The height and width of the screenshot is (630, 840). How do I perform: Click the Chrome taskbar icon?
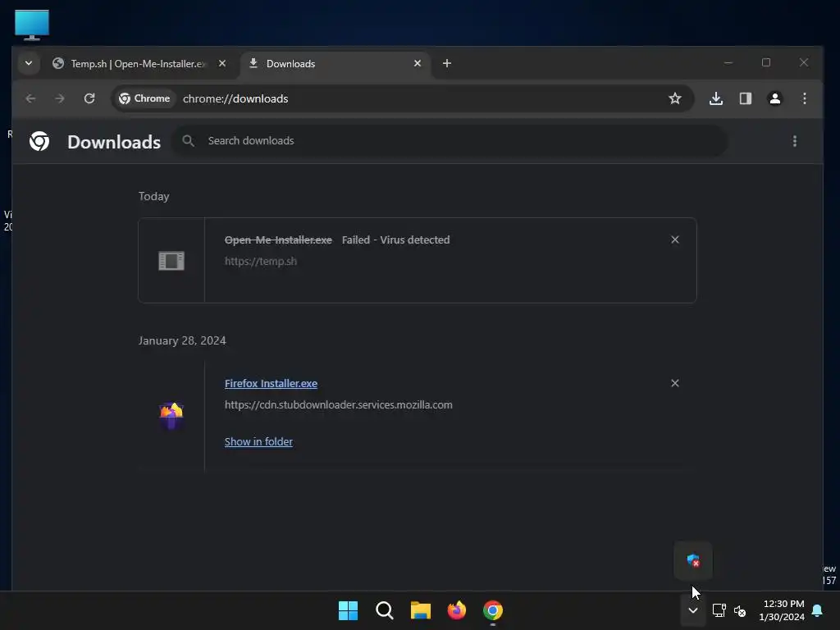click(x=493, y=610)
